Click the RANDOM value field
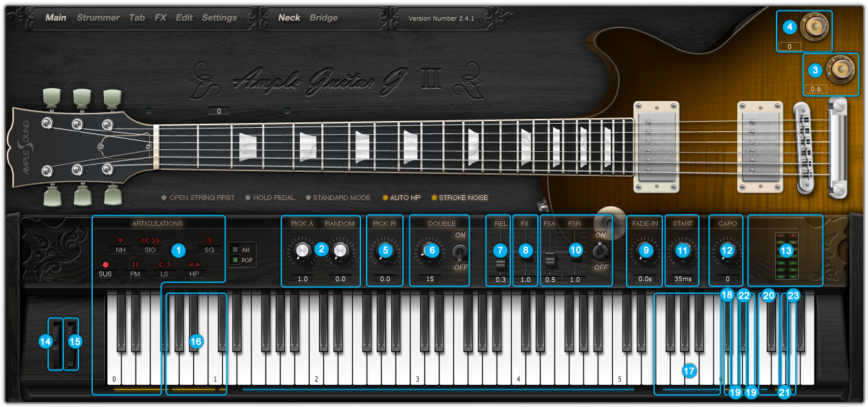868x407 pixels. pos(340,279)
